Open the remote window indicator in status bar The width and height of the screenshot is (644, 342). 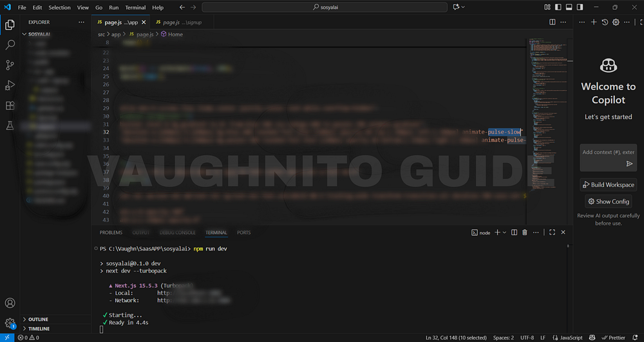pos(7,337)
